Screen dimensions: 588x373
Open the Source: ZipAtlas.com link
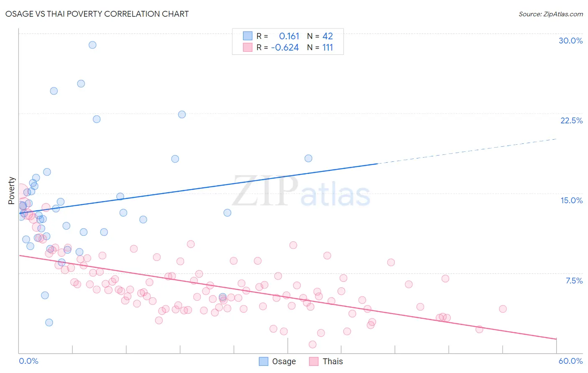(551, 14)
